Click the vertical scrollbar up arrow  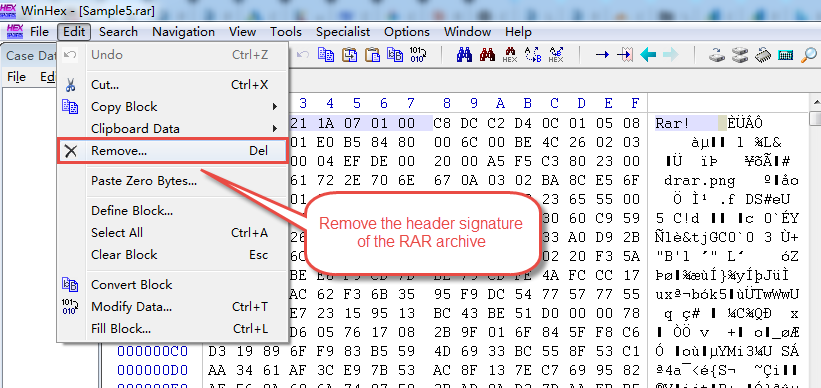(815, 101)
